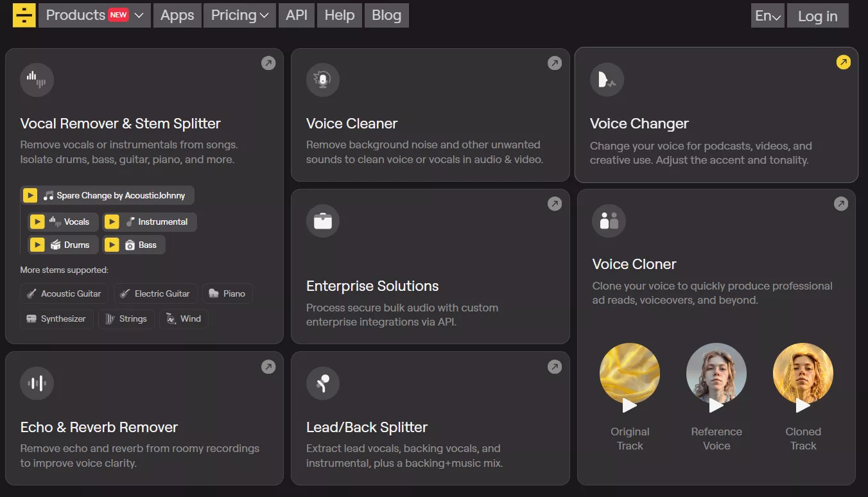Open the Vocal Remover waveform icon
Viewport: 868px width, 497px height.
[37, 80]
